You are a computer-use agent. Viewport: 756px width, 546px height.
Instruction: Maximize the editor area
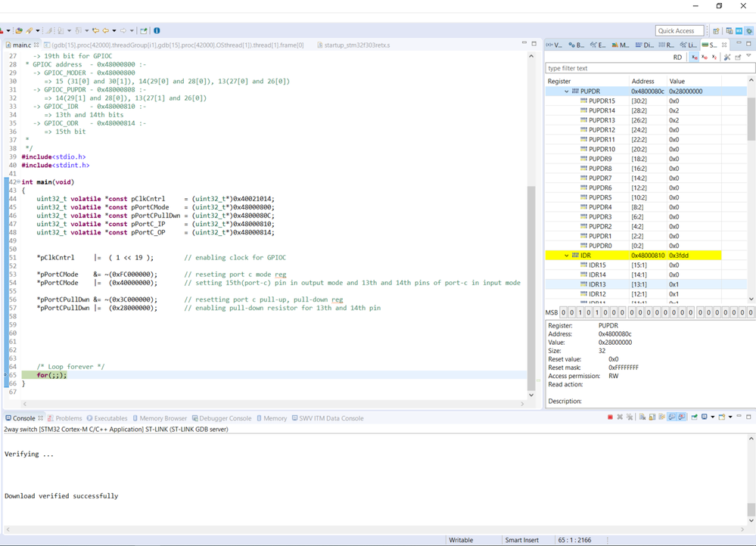pyautogui.click(x=534, y=43)
